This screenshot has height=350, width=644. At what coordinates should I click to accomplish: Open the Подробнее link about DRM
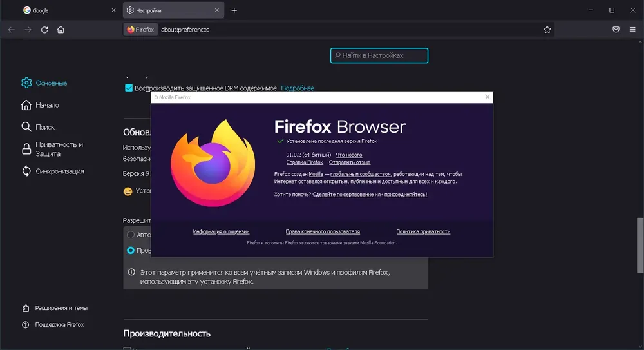pos(298,88)
